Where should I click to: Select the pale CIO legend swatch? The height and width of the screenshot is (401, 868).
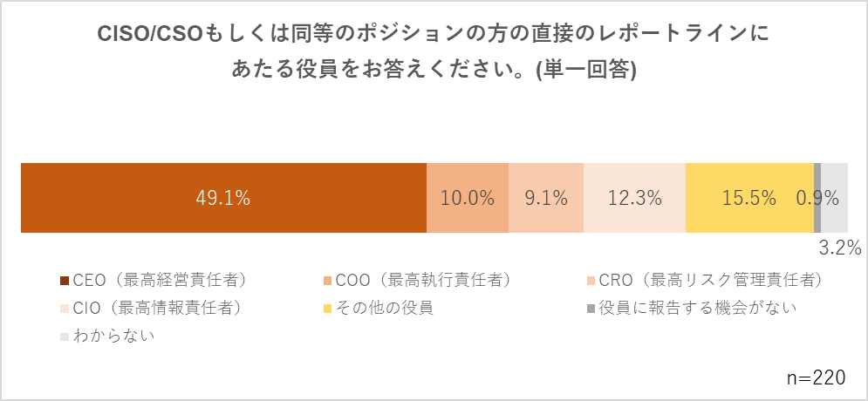coord(65,308)
